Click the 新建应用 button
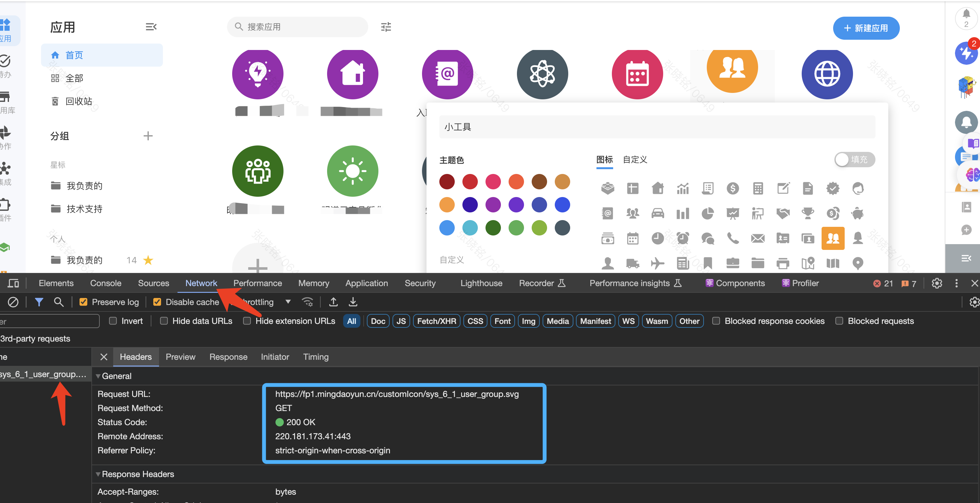Image resolution: width=980 pixels, height=503 pixels. point(866,28)
